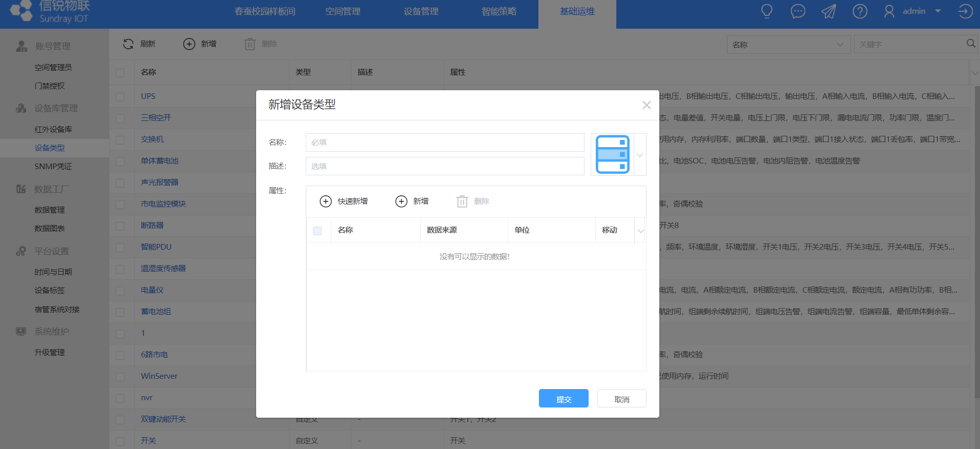Click the refresh (刷新) icon in toolbar
This screenshot has width=980, height=449.
(x=128, y=44)
